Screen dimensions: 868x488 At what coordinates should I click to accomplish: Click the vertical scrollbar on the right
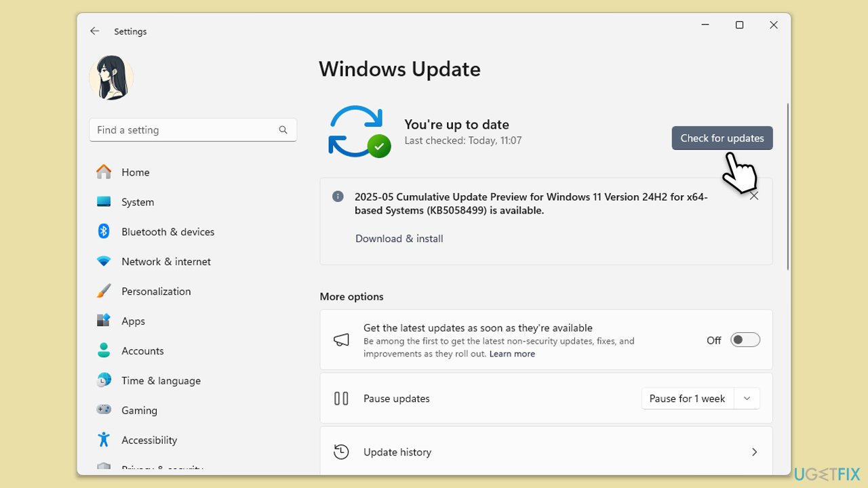tap(787, 186)
